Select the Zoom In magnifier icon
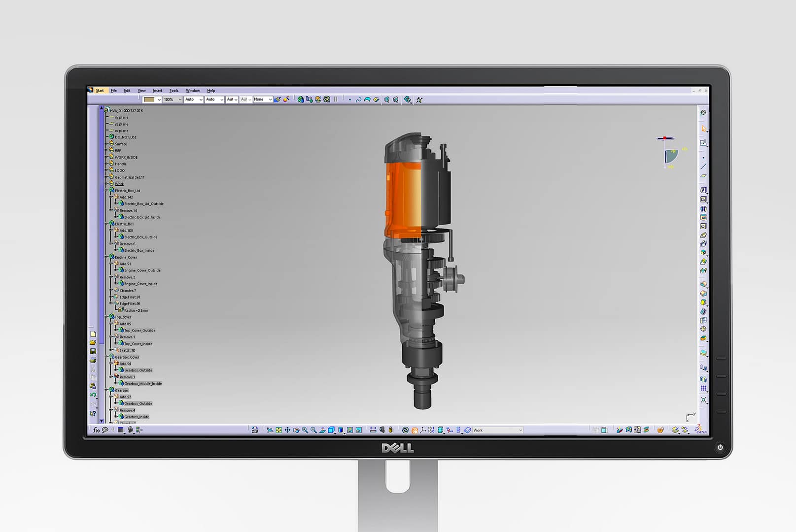Image resolution: width=796 pixels, height=532 pixels. coord(304,430)
